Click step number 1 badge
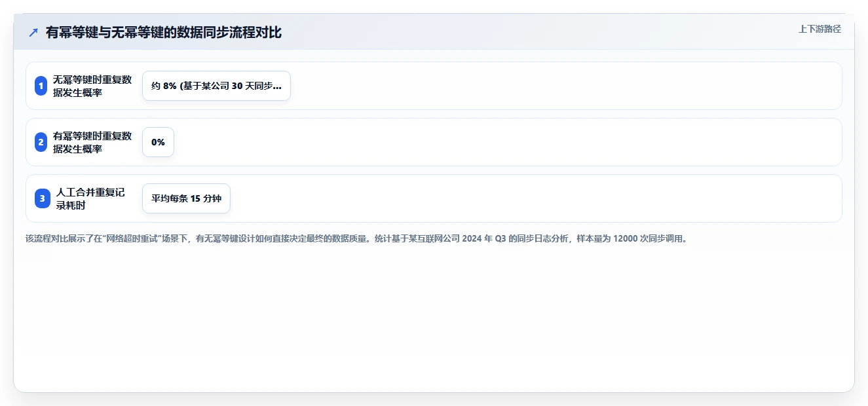 tap(41, 86)
